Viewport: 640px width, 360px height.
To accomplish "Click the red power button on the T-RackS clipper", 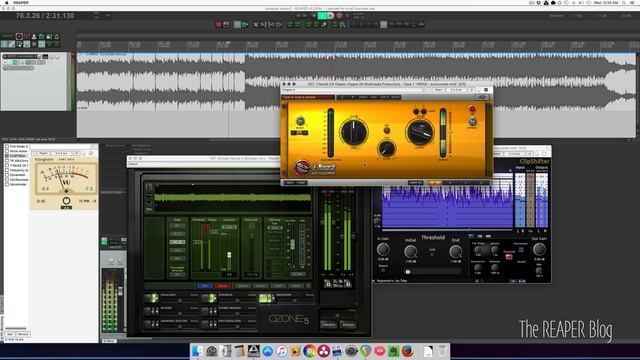I will tap(472, 109).
